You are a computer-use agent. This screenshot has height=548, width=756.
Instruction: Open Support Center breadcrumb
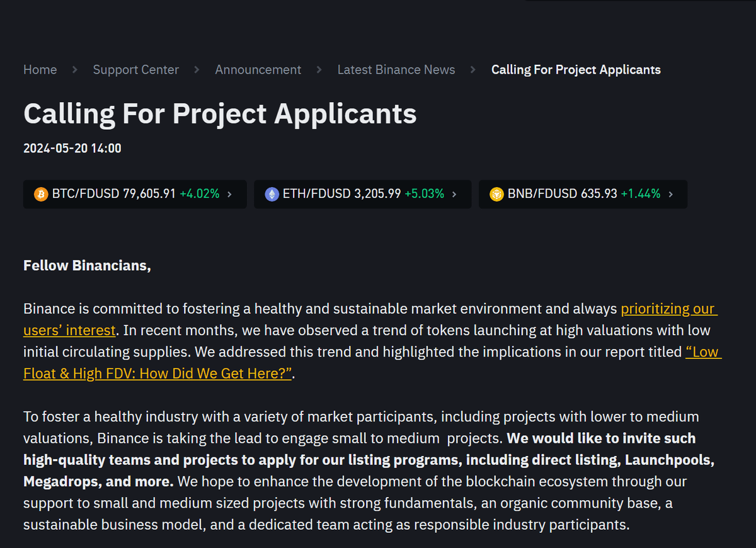136,70
